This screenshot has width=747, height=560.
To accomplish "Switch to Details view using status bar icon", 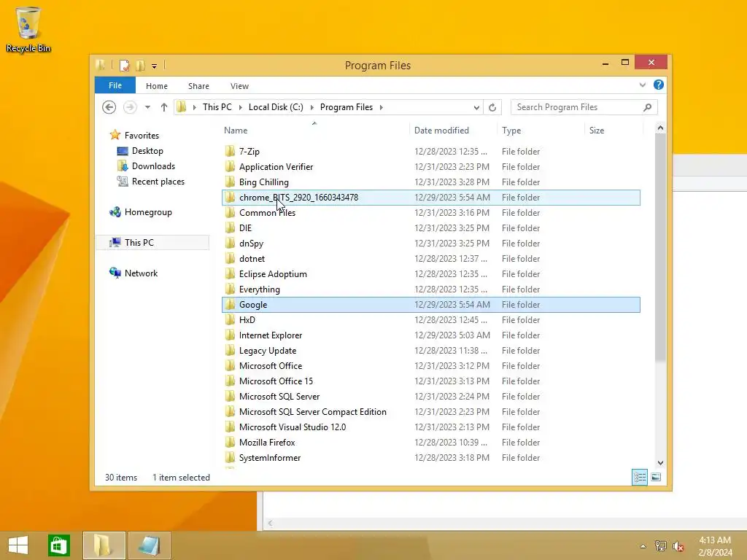I will [640, 477].
